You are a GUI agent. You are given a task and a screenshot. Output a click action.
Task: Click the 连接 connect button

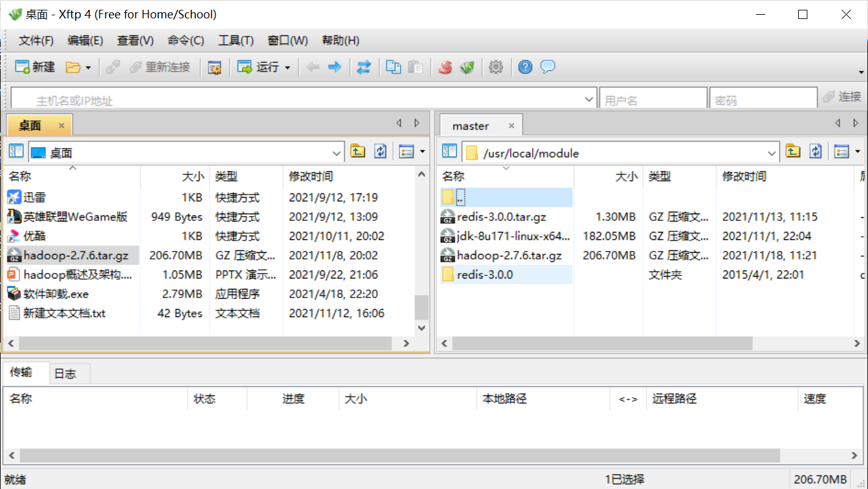point(842,97)
